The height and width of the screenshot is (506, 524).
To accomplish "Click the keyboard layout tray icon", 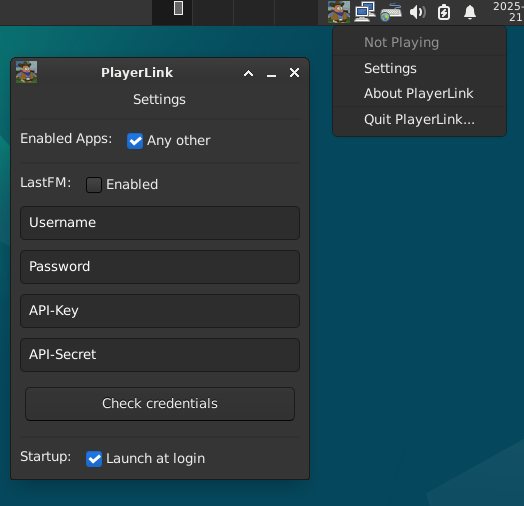I will pyautogui.click(x=391, y=12).
